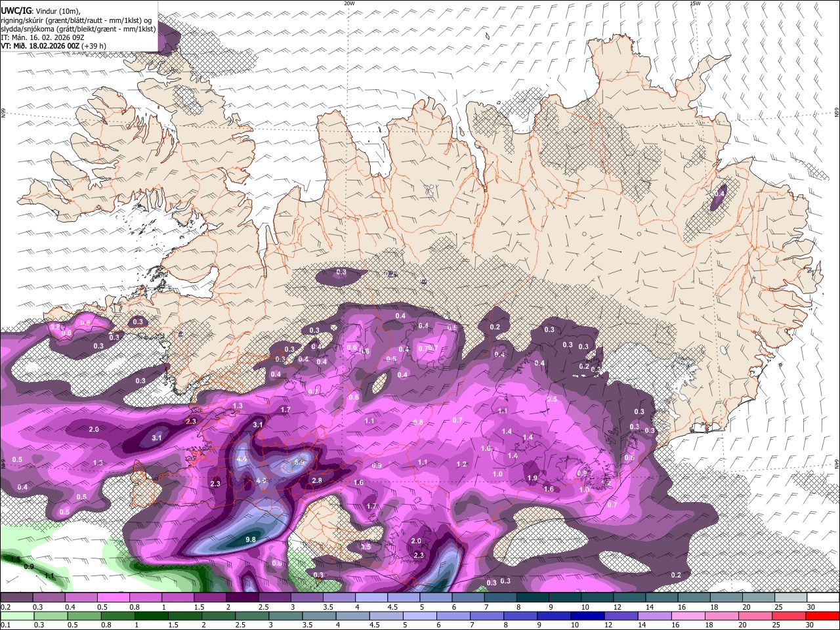The width and height of the screenshot is (840, 630).
Task: Click the light pink 16 swatch on the rain scale
Action: (688, 616)
